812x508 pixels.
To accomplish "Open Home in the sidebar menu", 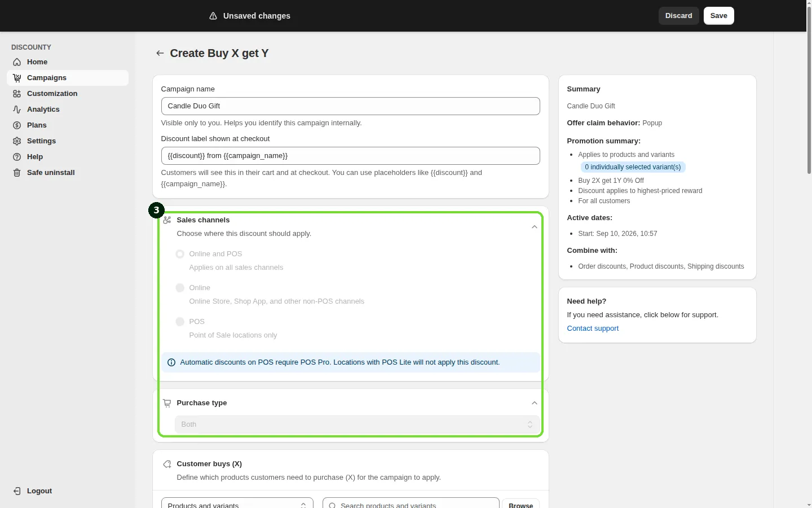I will pos(68,62).
